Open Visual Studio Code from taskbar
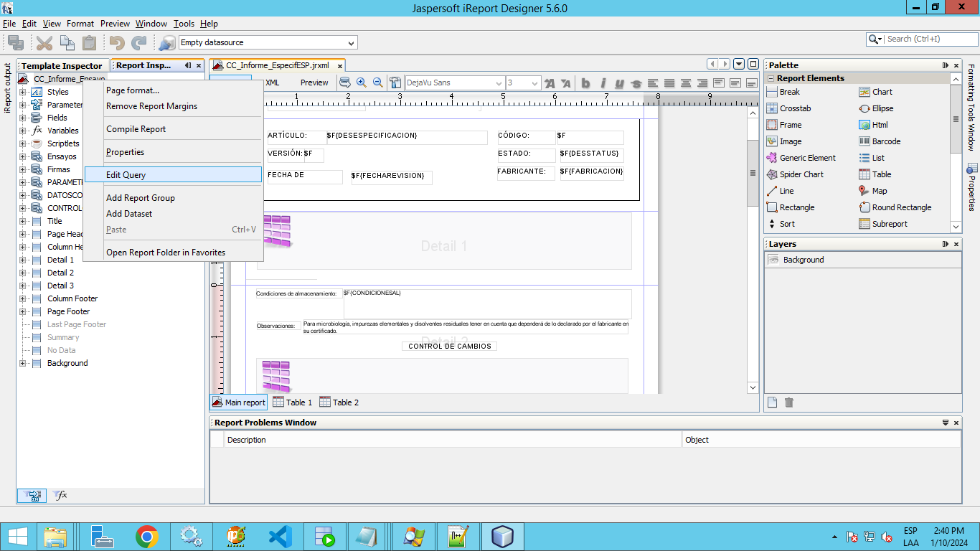980x551 pixels. [280, 536]
